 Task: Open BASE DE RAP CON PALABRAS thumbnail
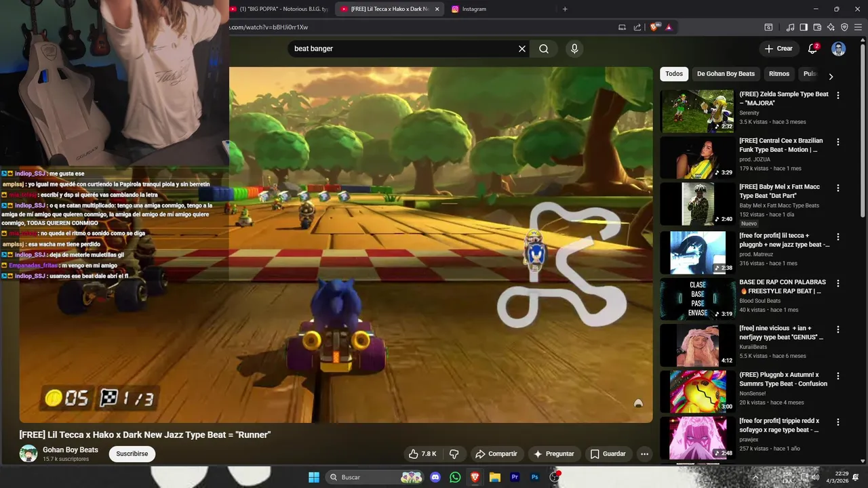click(x=697, y=299)
